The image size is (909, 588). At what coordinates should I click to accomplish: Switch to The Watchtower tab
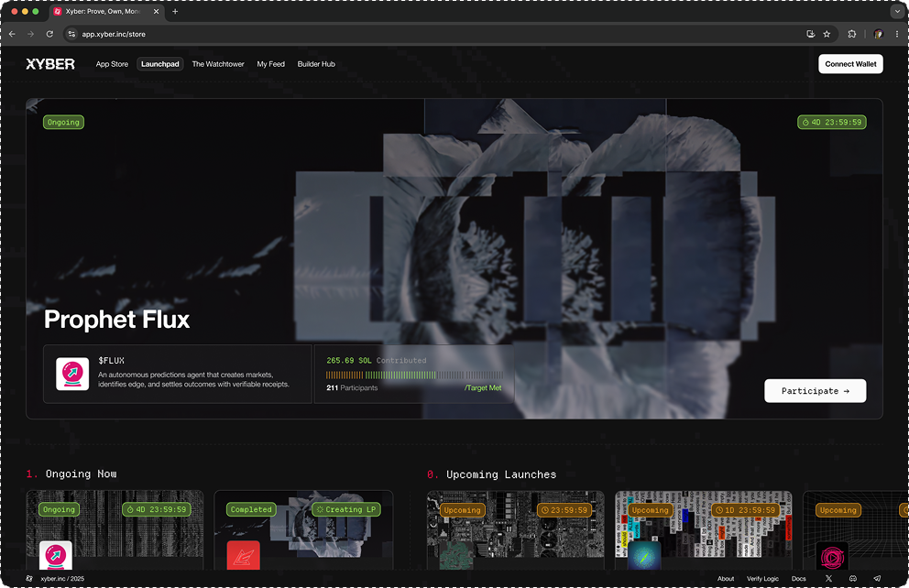(218, 64)
